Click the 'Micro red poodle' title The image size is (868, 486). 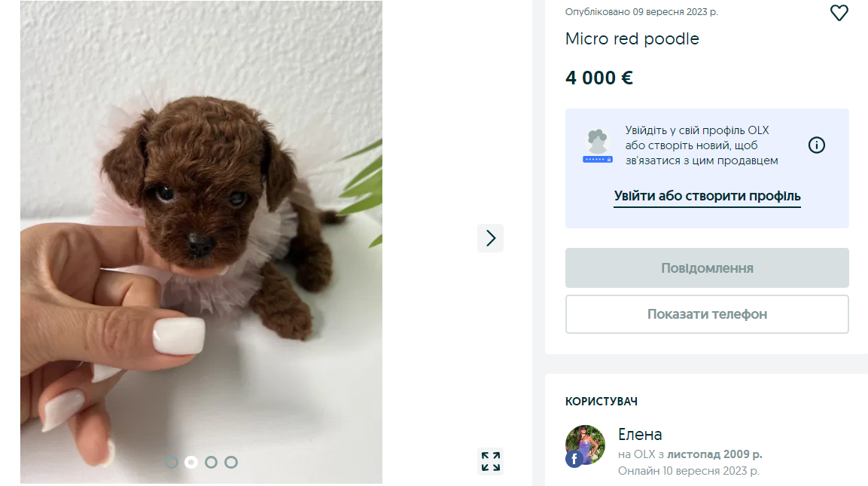click(x=632, y=39)
